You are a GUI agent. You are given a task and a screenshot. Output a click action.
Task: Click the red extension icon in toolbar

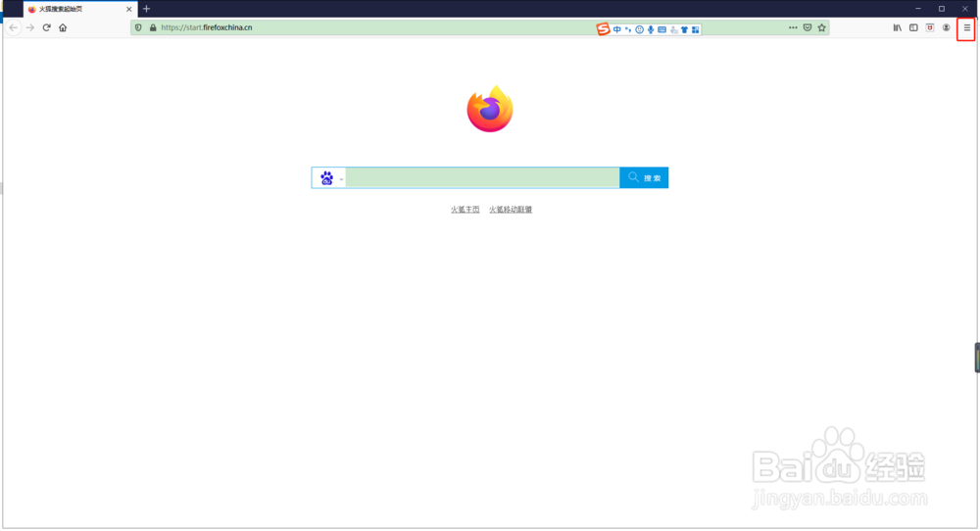(930, 27)
